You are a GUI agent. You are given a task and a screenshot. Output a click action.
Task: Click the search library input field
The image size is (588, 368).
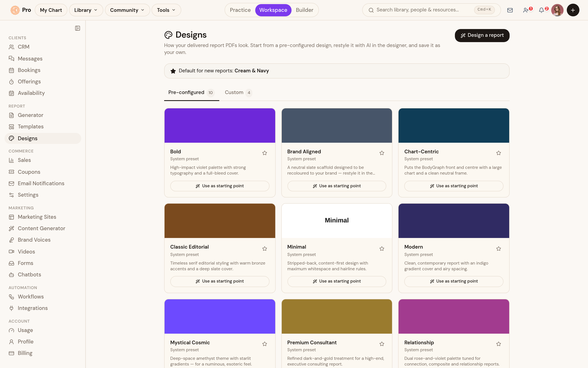(431, 10)
